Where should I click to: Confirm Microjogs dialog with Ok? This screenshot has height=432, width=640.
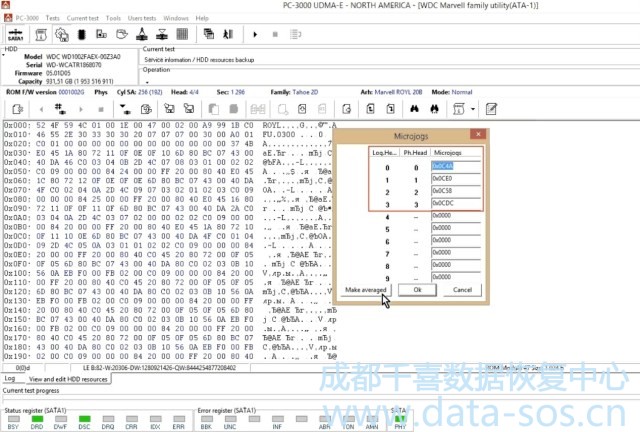(x=417, y=290)
